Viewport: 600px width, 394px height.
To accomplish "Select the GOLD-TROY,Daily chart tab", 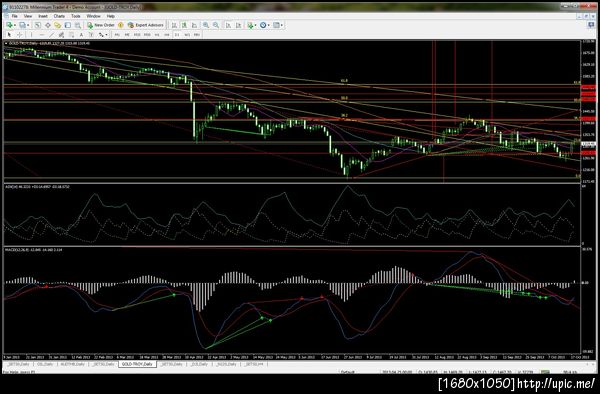I will click(137, 364).
